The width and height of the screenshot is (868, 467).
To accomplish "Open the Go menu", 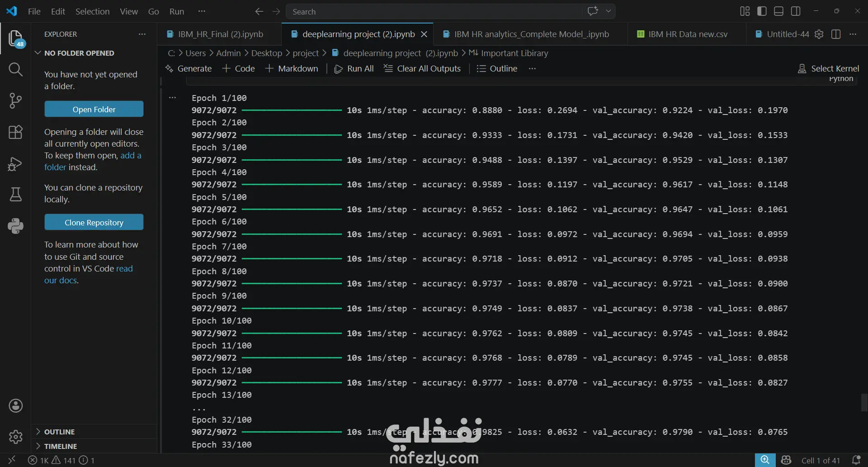I will click(x=154, y=11).
